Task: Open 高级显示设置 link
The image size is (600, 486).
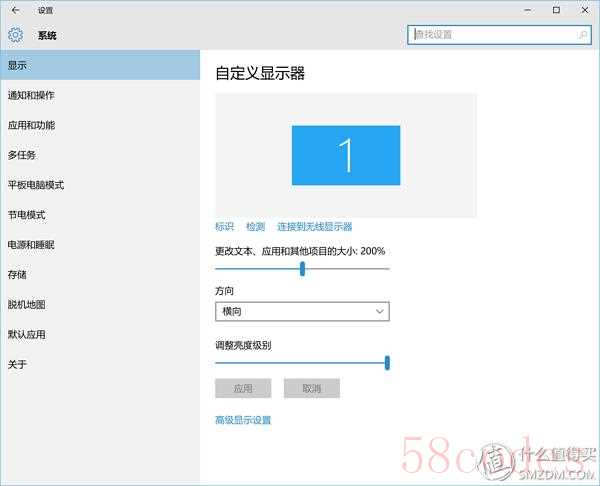Action: click(x=243, y=420)
